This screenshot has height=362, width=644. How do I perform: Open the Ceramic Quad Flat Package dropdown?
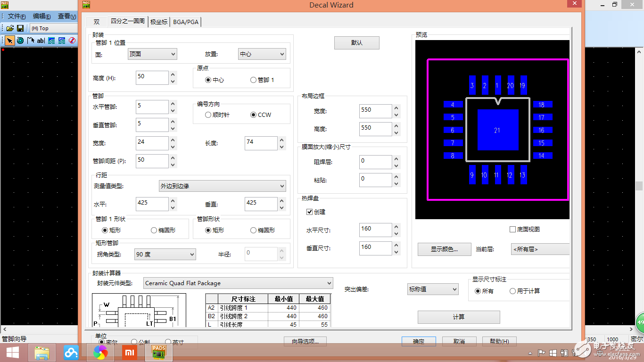(x=238, y=283)
